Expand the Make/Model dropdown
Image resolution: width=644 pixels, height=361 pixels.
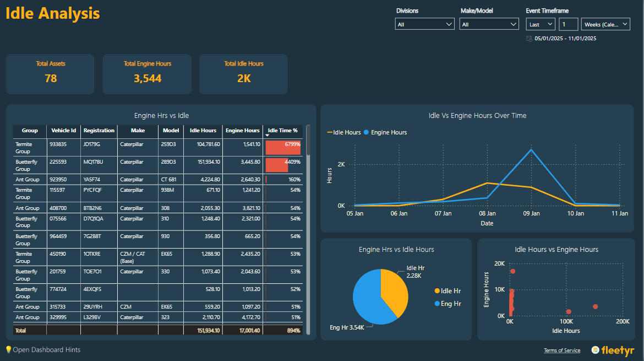pyautogui.click(x=489, y=24)
